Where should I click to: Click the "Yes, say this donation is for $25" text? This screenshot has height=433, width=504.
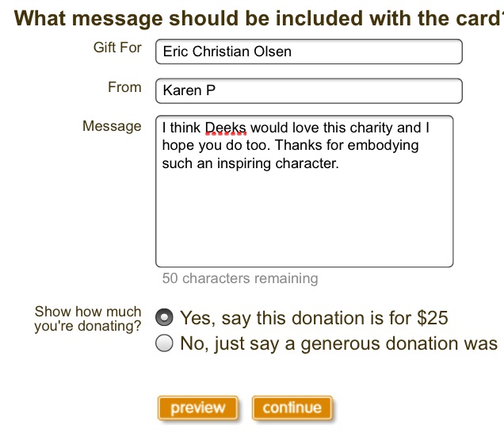pos(314,319)
